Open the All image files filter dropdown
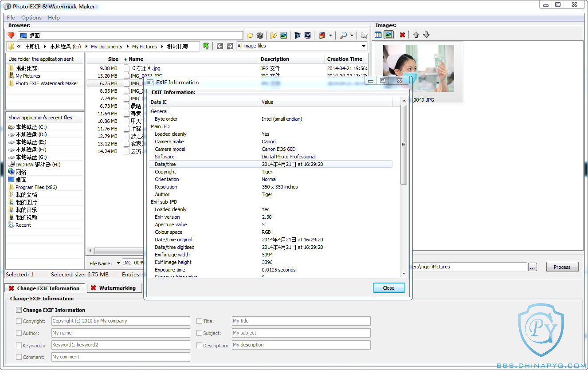 364,46
